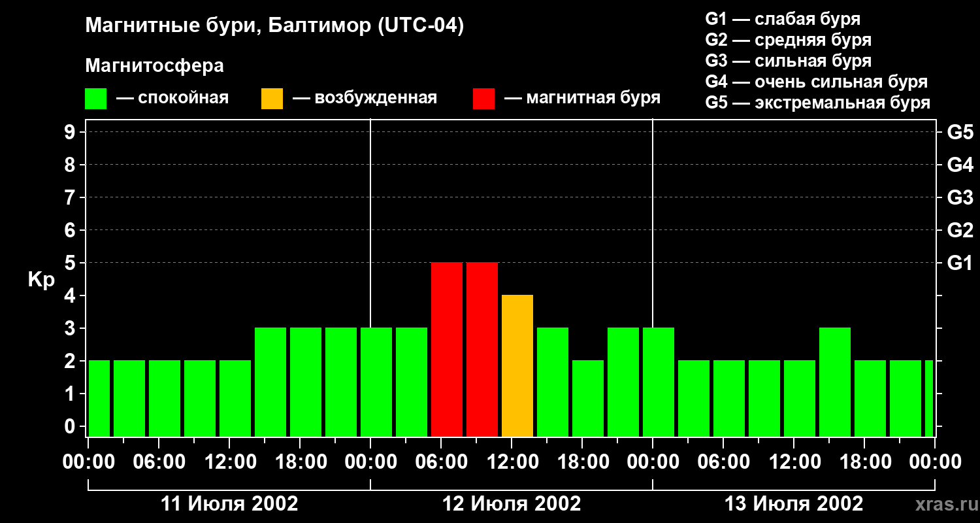Image resolution: width=980 pixels, height=523 pixels.
Task: Pick the Kp 2 bar at 18:00 on 12 Июля
Action: (x=588, y=399)
